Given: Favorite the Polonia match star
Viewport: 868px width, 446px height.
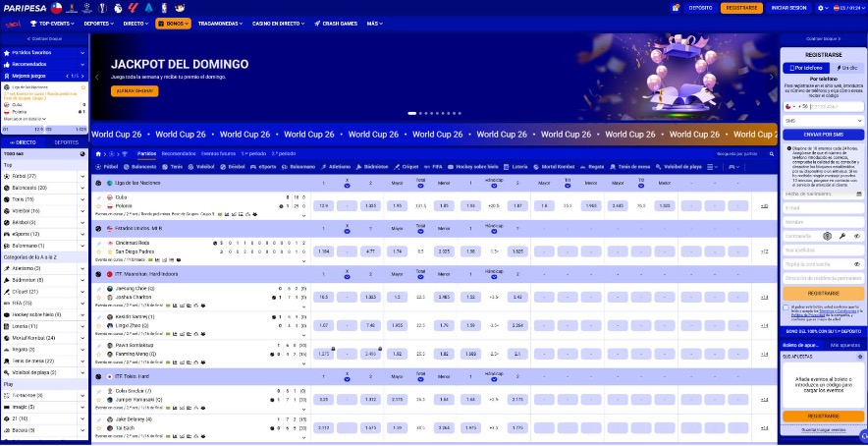Looking at the screenshot, I should [99, 205].
